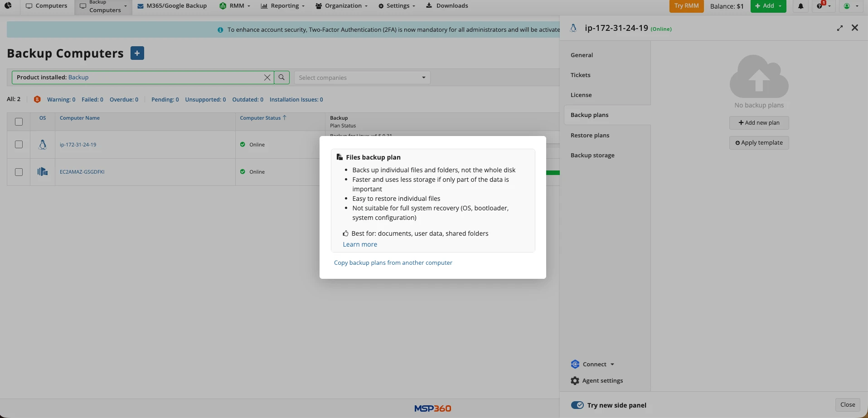Open the Backup Computers dropdown menu
This screenshot has width=868, height=418.
(103, 6)
